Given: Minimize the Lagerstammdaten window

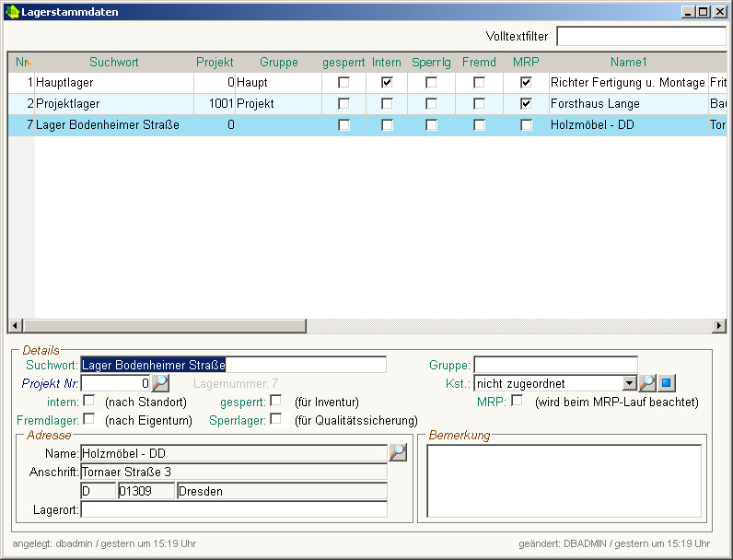Looking at the screenshot, I should point(687,12).
